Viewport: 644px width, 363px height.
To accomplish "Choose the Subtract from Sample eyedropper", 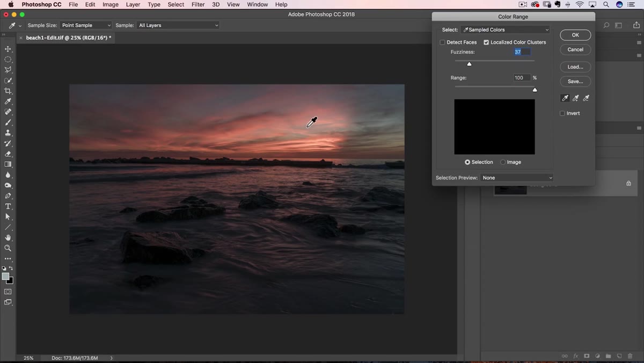I will 586,98.
